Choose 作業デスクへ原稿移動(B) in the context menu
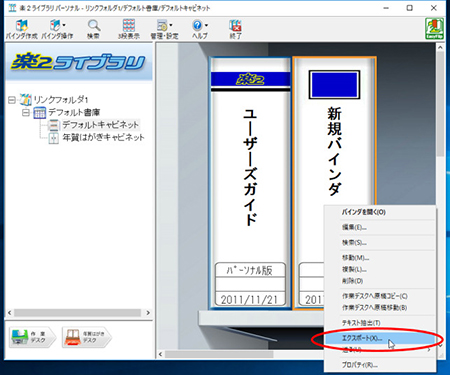This screenshot has width=450, height=375. 380,308
